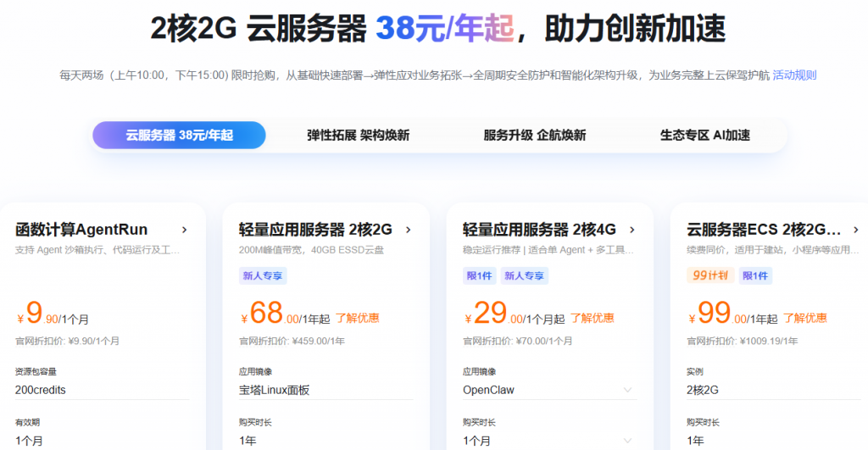Click the arrow next to 轻量应用服务器 2核2G
Viewport: 868px width, 450px height.
(409, 230)
